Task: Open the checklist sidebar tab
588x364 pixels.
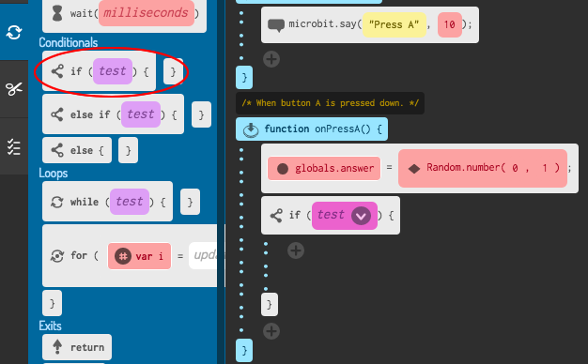Action: tap(14, 146)
